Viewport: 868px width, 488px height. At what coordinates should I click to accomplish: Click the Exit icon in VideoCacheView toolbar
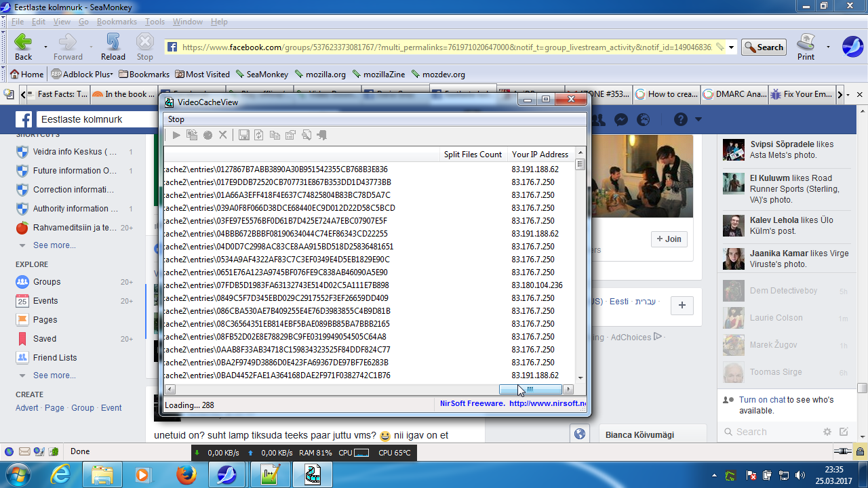point(322,136)
